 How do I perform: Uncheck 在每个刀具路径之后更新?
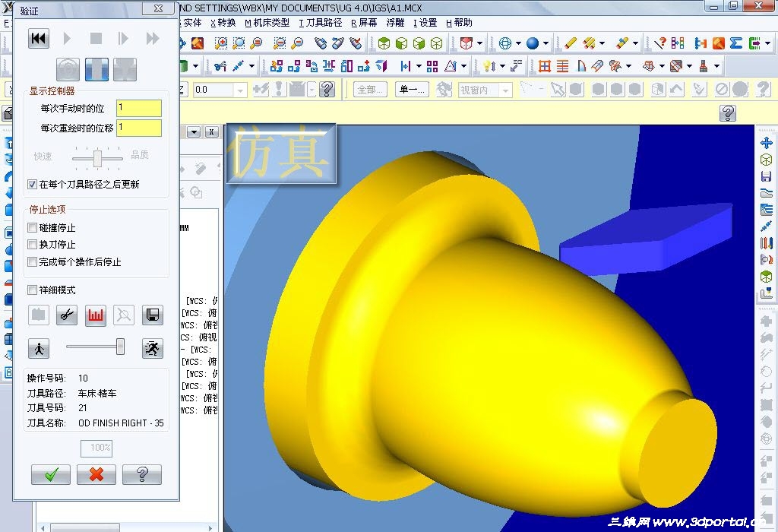click(32, 184)
